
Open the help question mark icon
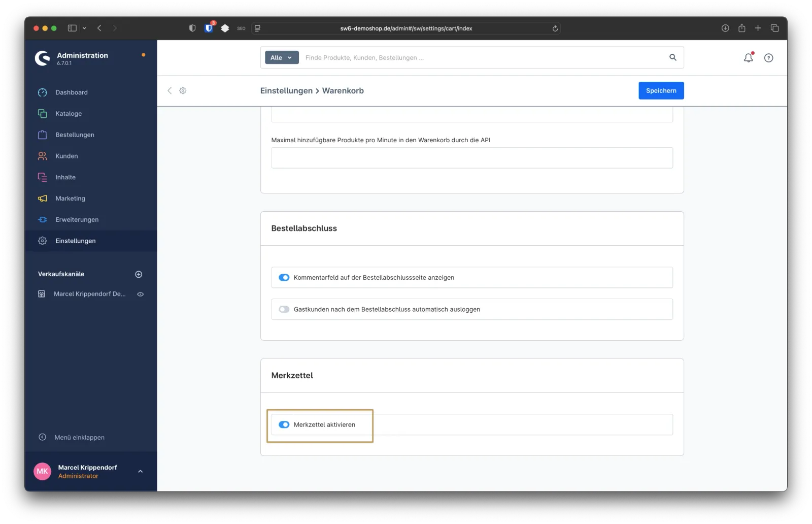tap(768, 58)
